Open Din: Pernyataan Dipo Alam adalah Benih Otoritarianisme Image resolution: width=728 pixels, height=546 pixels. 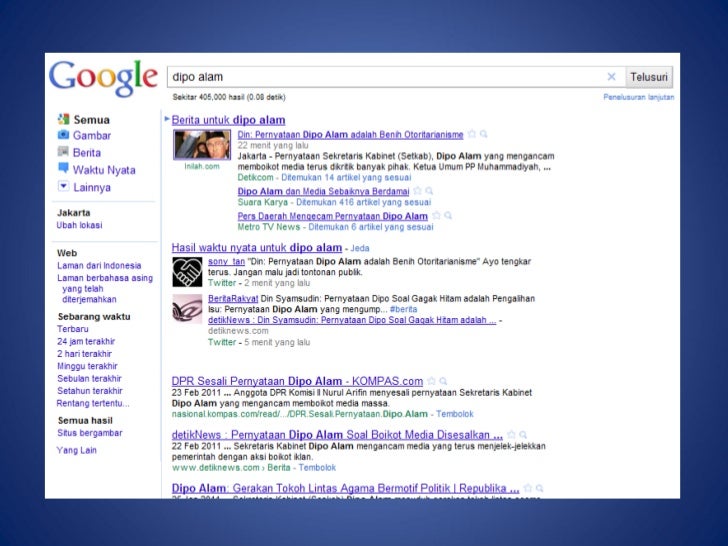[x=351, y=135]
